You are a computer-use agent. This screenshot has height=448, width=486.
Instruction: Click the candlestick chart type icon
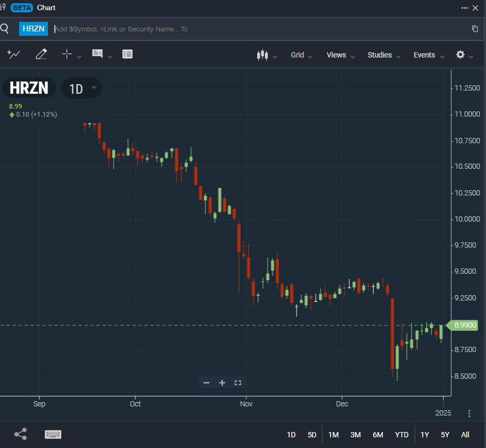pos(262,55)
